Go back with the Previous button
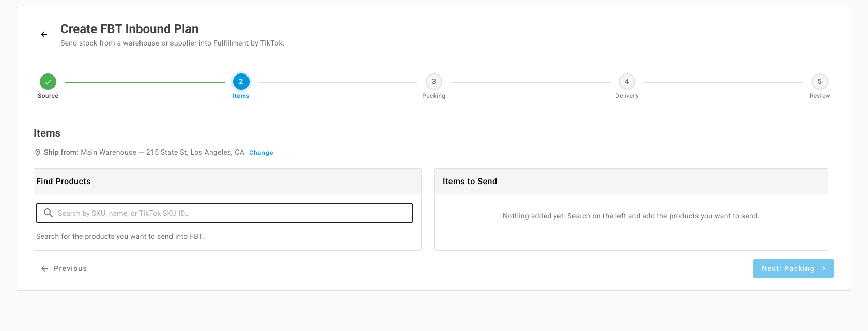Screen dimensions: 868x331 (64, 268)
